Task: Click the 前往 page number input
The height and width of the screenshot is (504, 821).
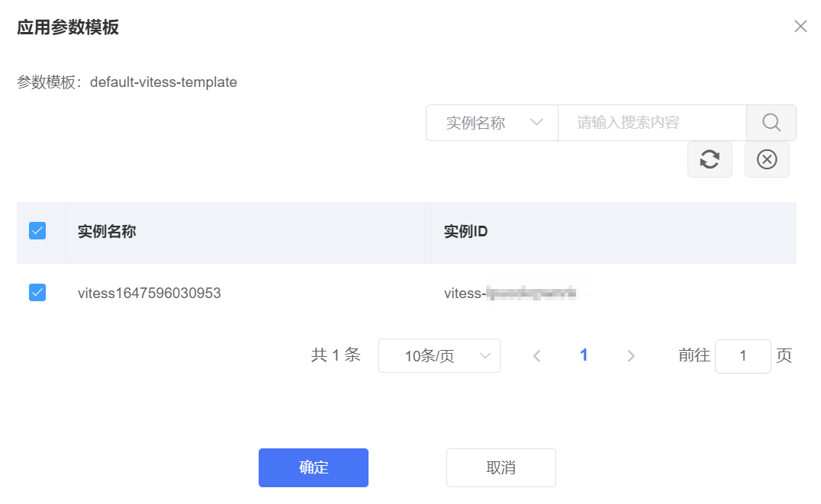Action: tap(742, 356)
